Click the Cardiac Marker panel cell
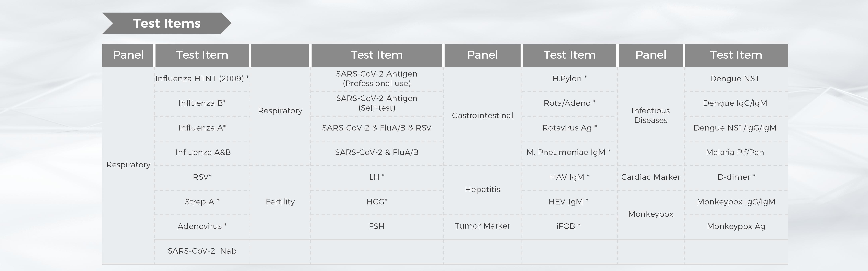Image resolution: width=868 pixels, height=271 pixels. [650, 177]
